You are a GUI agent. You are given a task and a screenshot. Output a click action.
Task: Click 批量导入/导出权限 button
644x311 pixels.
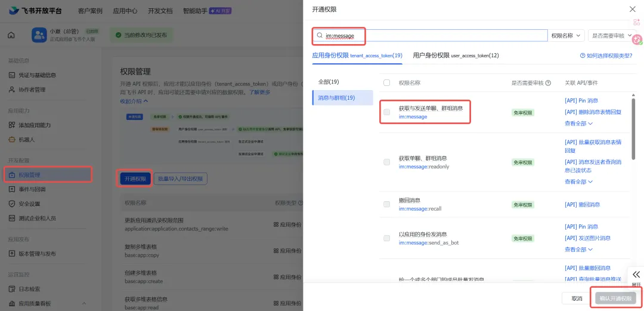(x=180, y=179)
